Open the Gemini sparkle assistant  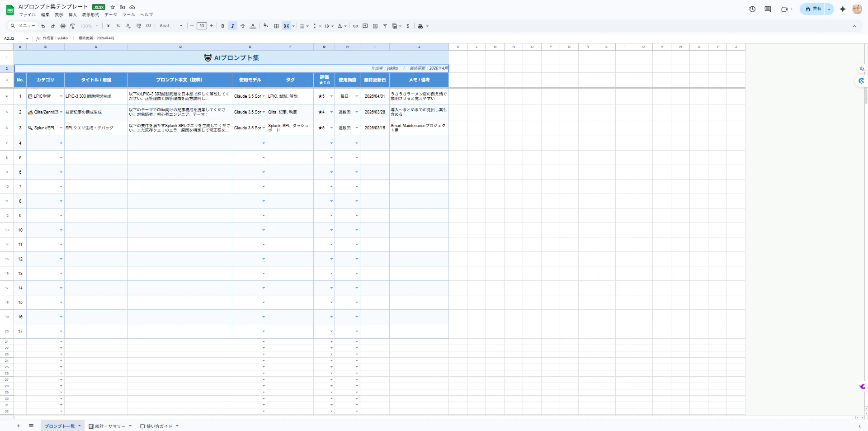point(843,9)
